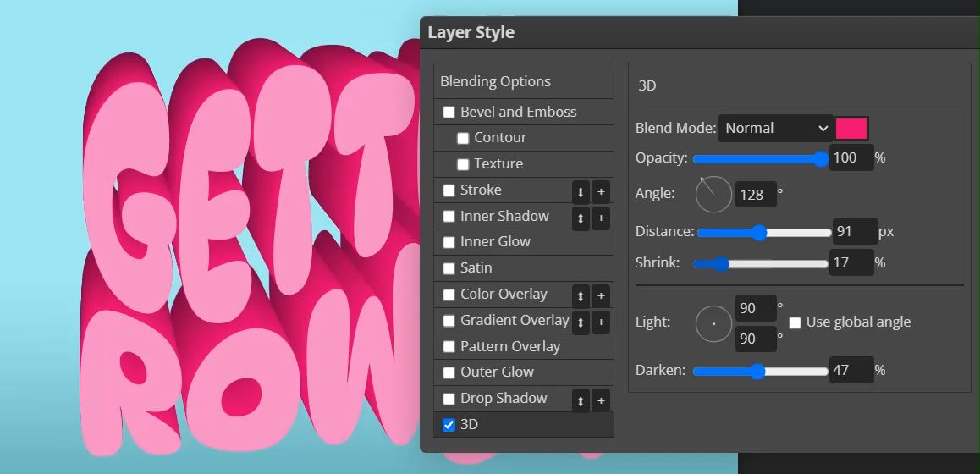Check the Use global angle box

point(795,322)
